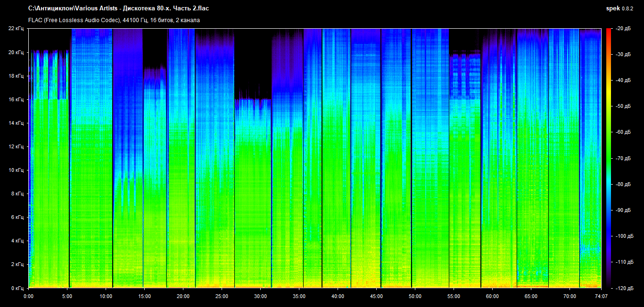This screenshot has width=644, height=307.
Task: Click the 15:00 time axis label
Action: click(x=144, y=297)
